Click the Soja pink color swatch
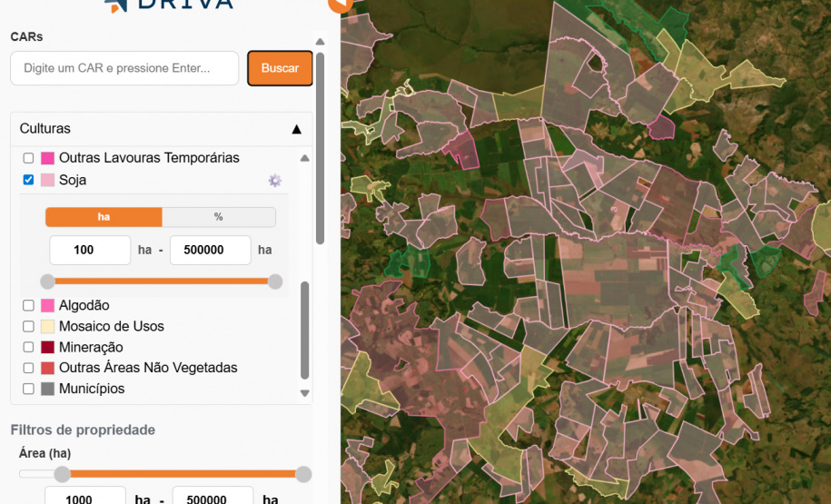Viewport: 831px width, 504px height. click(48, 180)
